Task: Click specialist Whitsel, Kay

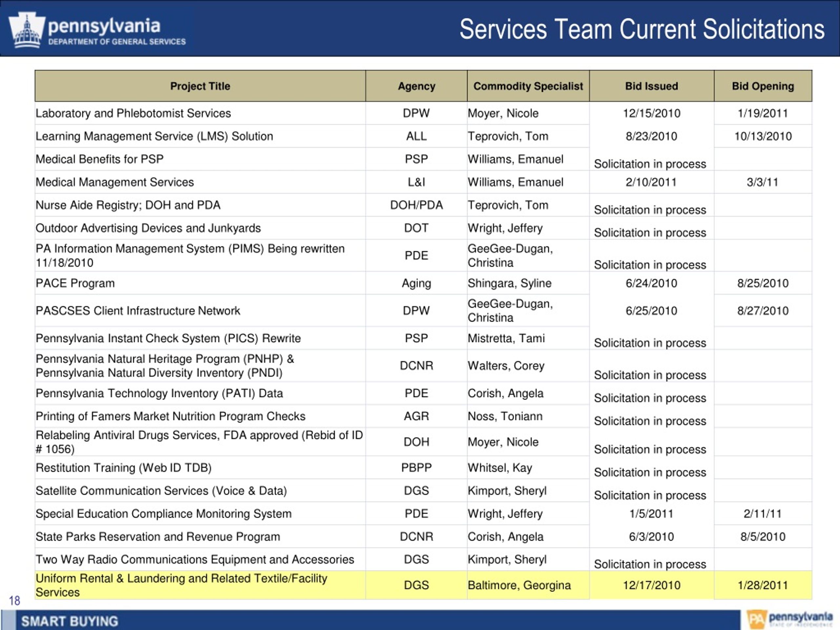Action: 500,468
